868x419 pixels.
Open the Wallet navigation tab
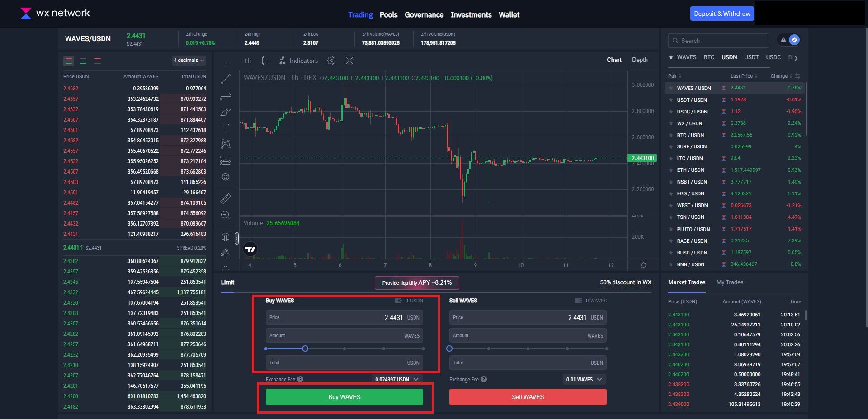[509, 15]
